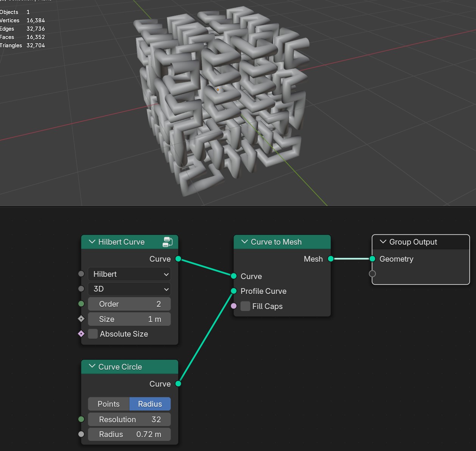
Task: Click the Profile Curve input socket
Action: pos(234,291)
